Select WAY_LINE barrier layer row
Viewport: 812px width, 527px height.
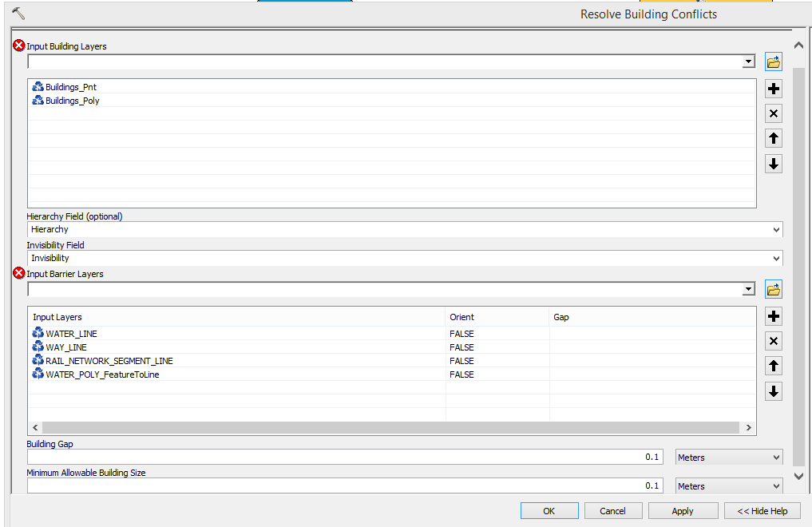click(x=392, y=347)
